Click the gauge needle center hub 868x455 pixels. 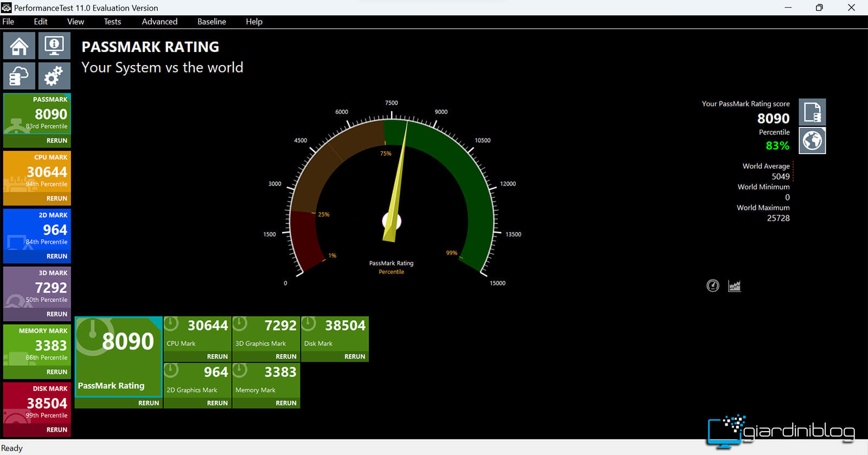point(392,221)
